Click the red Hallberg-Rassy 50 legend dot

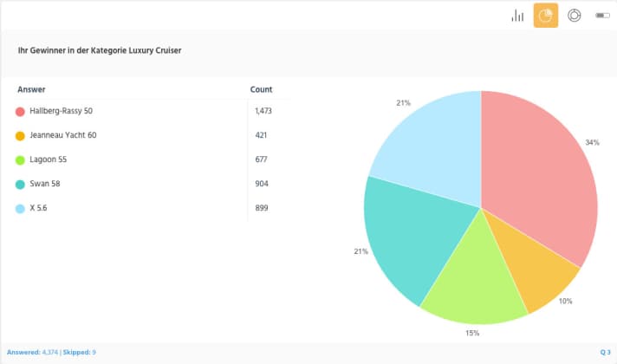[x=20, y=112]
